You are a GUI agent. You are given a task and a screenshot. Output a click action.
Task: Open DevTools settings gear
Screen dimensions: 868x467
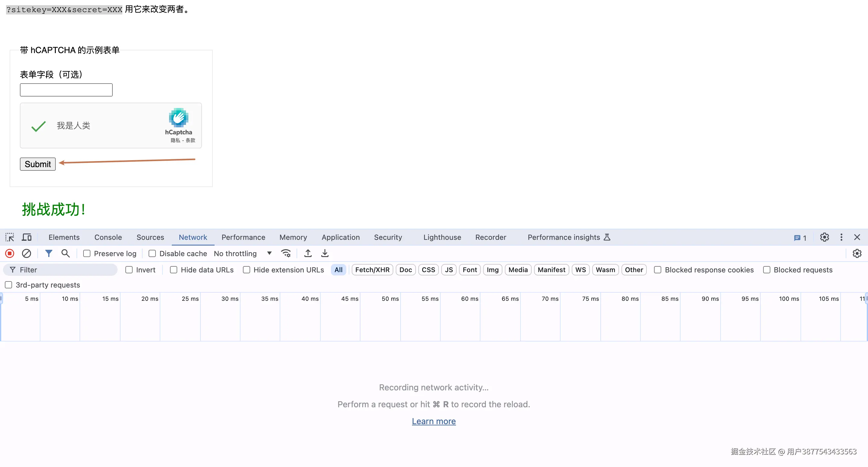coord(824,237)
